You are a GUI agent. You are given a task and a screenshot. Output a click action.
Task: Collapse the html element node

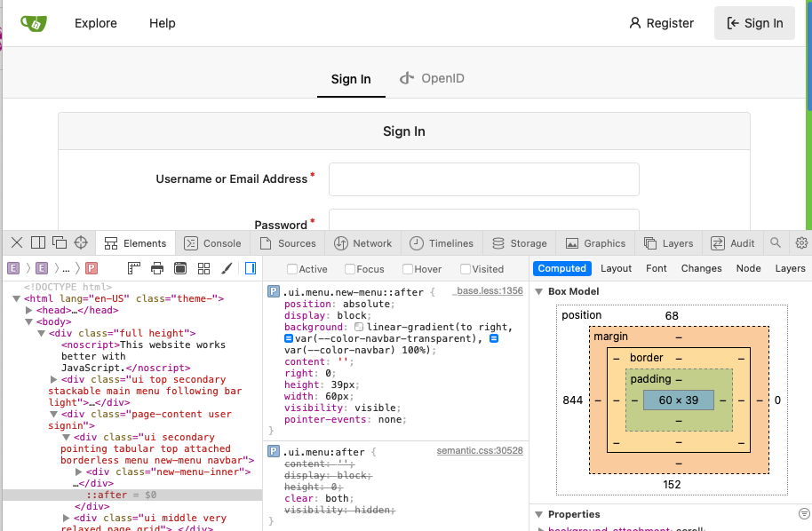pos(17,298)
